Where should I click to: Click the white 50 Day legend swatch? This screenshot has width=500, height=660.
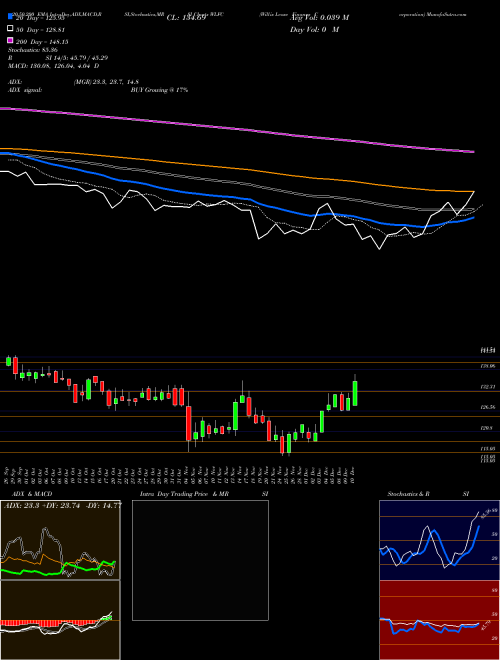click(x=11, y=29)
